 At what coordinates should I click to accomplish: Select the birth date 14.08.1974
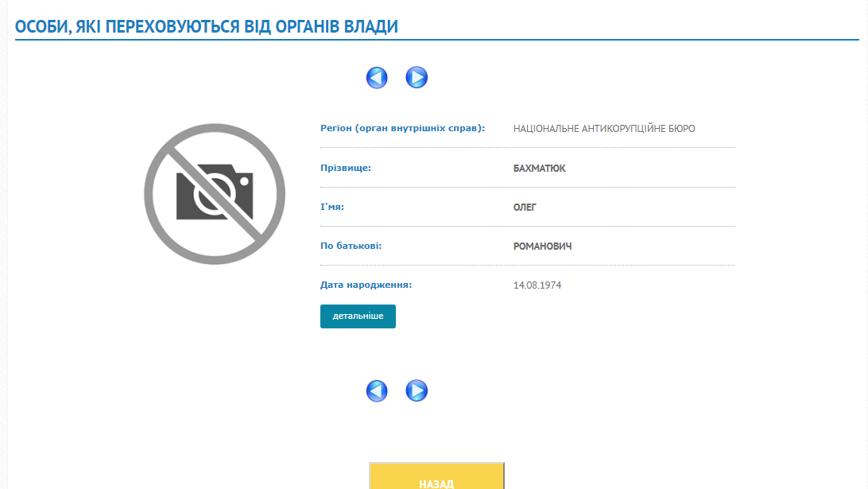click(537, 285)
